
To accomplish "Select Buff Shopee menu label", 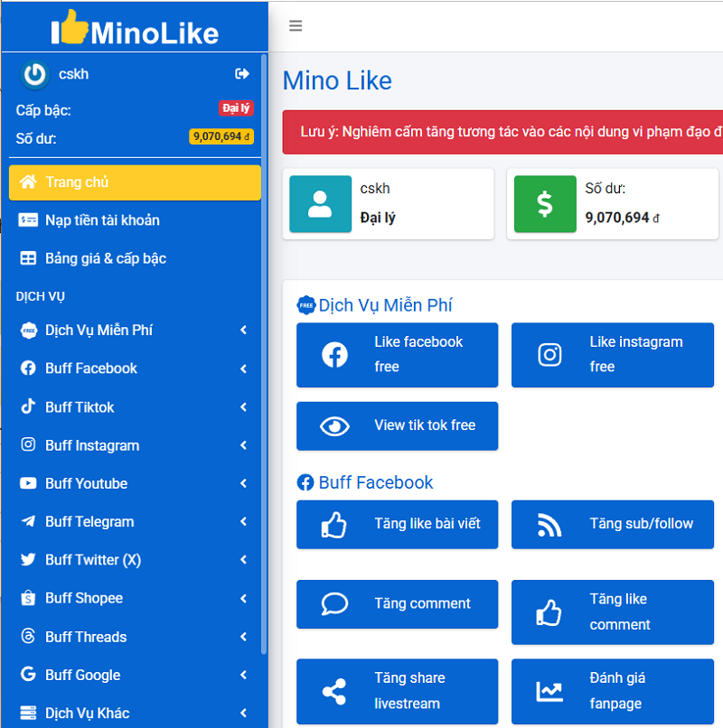I will click(x=84, y=598).
